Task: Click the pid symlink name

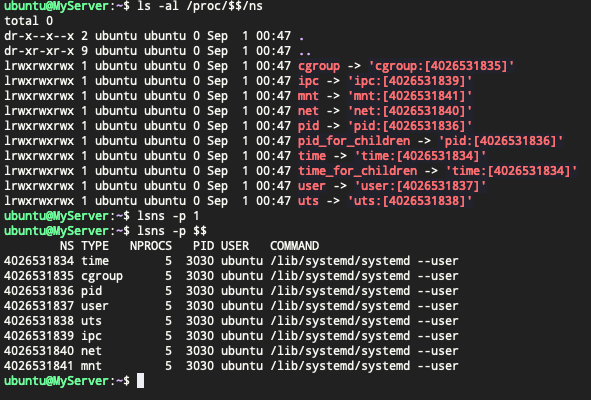Action: click(x=308, y=126)
